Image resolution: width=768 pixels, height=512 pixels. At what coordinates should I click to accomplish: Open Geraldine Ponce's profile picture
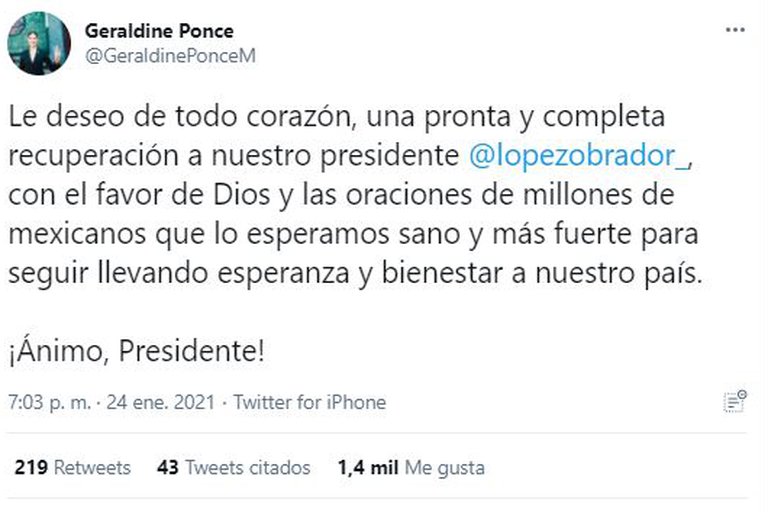coord(39,44)
